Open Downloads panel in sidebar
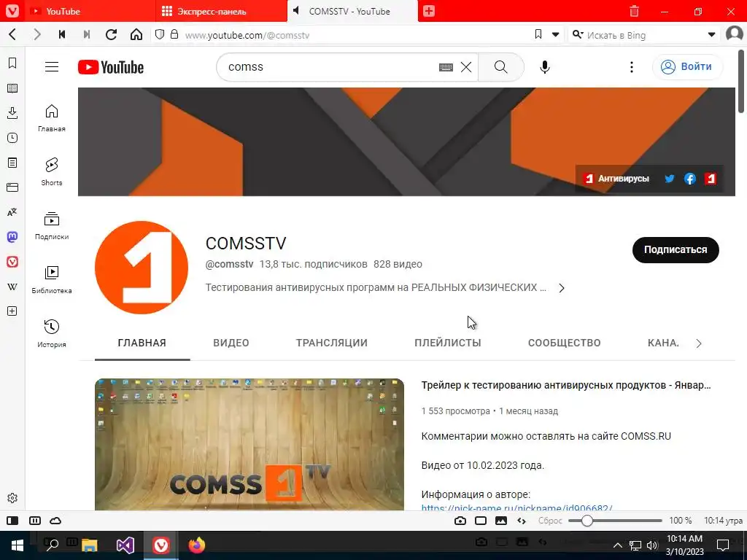 point(12,113)
